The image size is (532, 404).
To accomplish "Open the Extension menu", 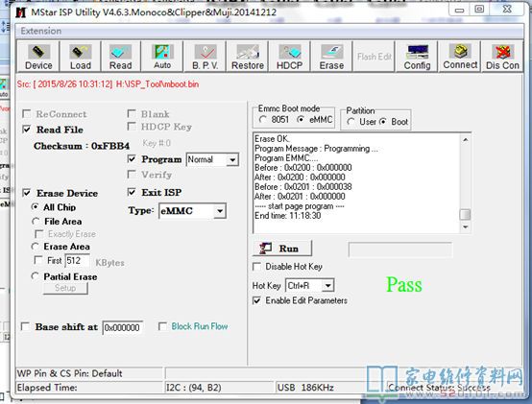I will coord(41,31).
